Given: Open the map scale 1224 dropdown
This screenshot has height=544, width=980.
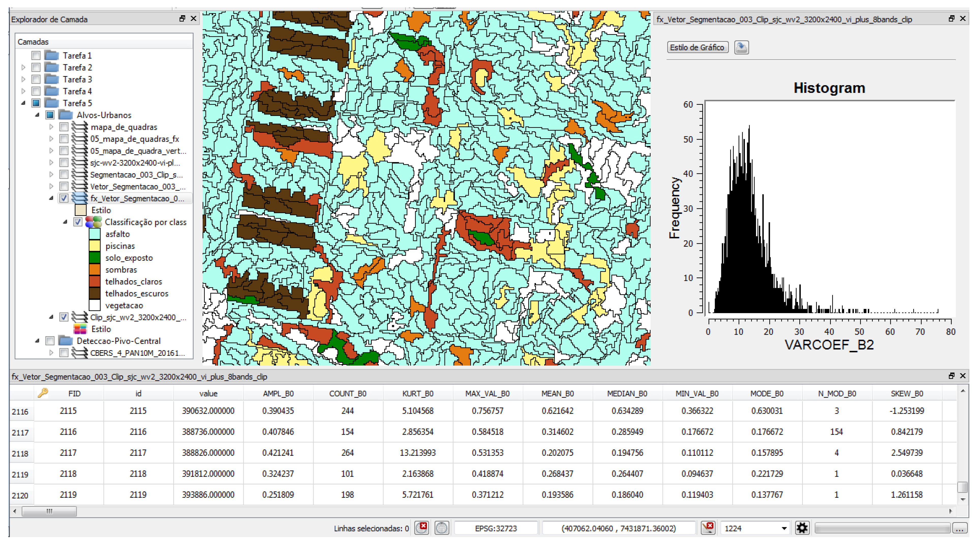Looking at the screenshot, I should (784, 528).
